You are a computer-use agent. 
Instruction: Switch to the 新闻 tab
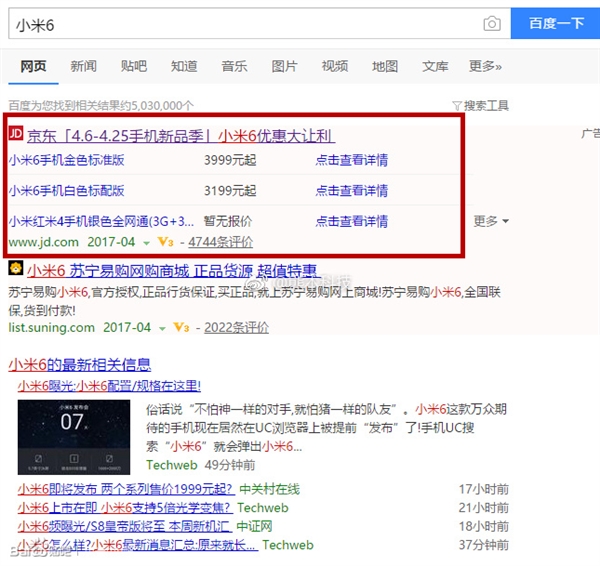click(x=84, y=66)
